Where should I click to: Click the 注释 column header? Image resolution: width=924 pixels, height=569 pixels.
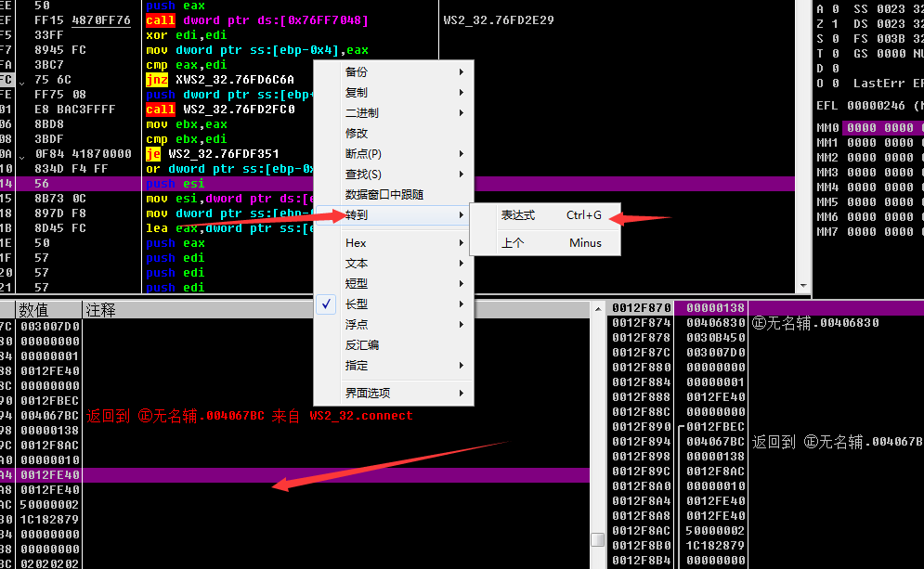point(100,310)
